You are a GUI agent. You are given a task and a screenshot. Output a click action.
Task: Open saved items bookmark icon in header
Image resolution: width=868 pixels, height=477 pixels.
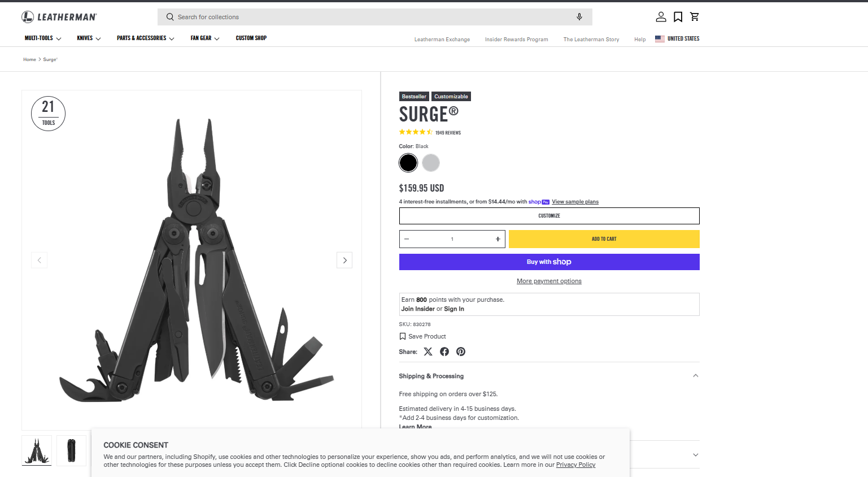point(678,17)
